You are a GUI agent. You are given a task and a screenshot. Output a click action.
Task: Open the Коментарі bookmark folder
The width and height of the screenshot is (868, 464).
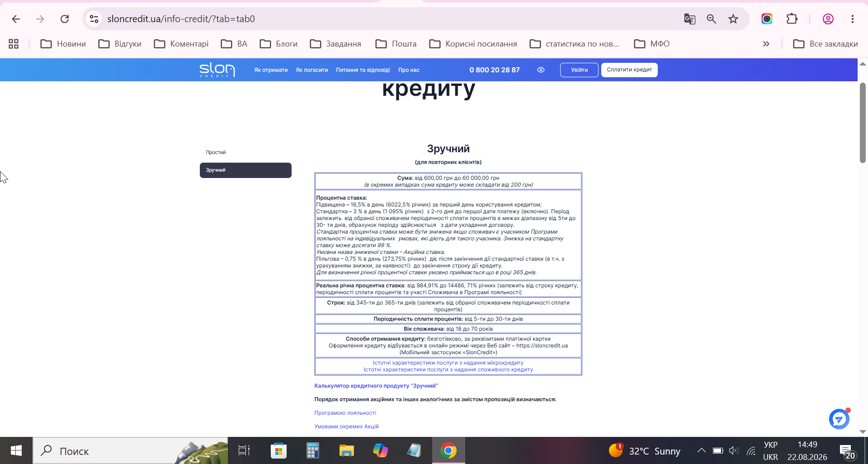point(181,44)
